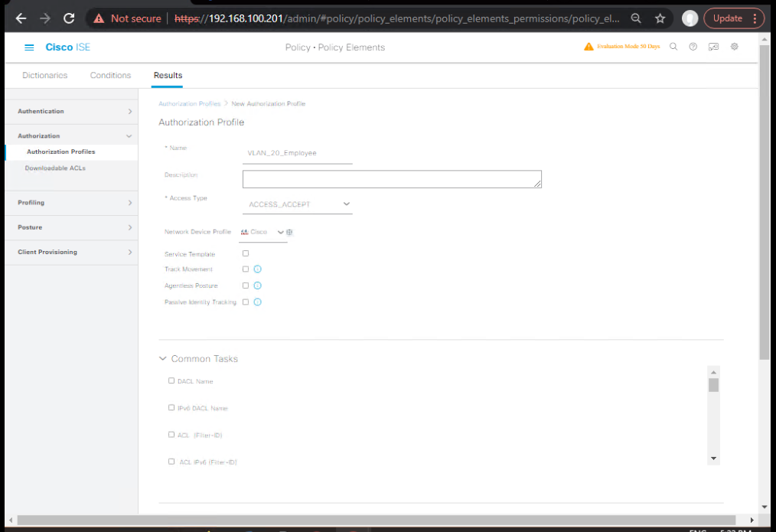Open Downloadable ACLs in sidebar
The width and height of the screenshot is (776, 532).
pos(55,168)
